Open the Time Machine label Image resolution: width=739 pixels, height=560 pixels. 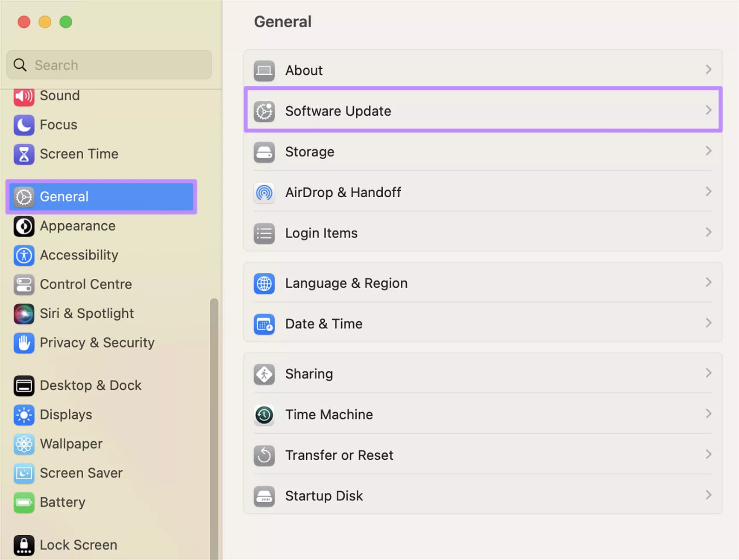[x=329, y=415]
